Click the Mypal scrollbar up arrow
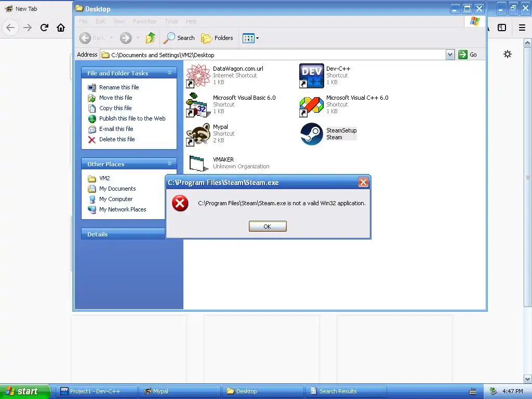 (528, 43)
